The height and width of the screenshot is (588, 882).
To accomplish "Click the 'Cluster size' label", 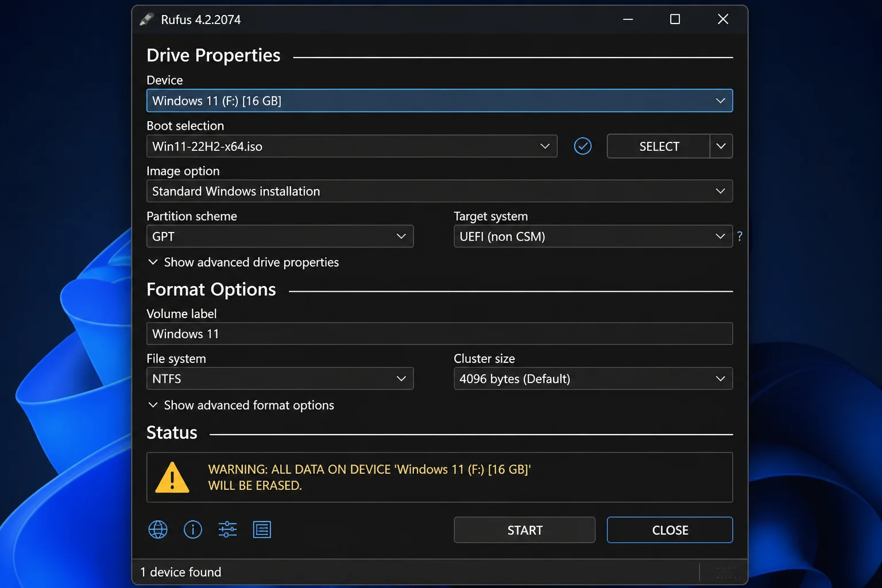I will (485, 359).
